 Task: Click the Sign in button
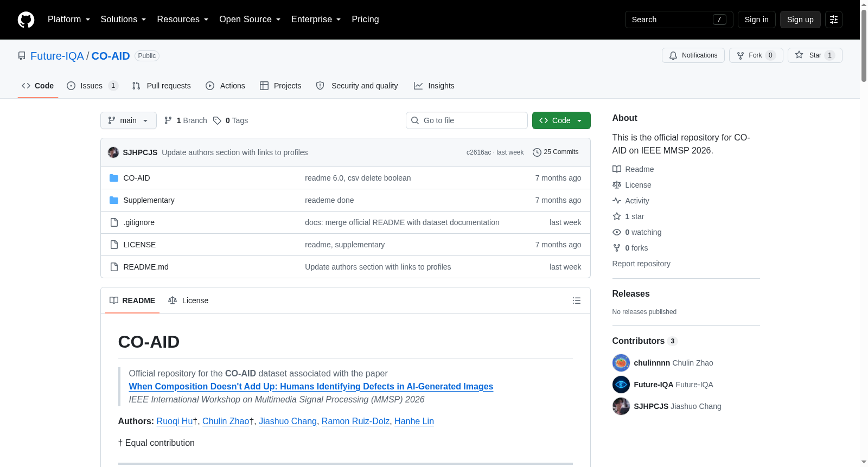(x=756, y=20)
